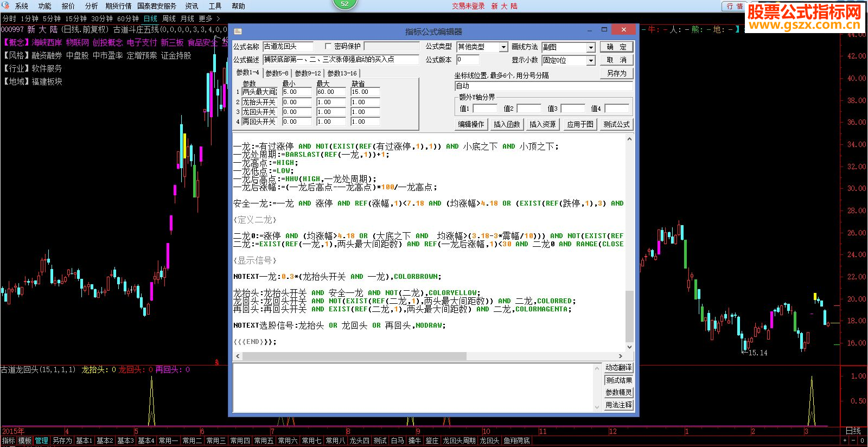
Task: Toggle the 密码保护 checkbox
Action: (x=328, y=46)
